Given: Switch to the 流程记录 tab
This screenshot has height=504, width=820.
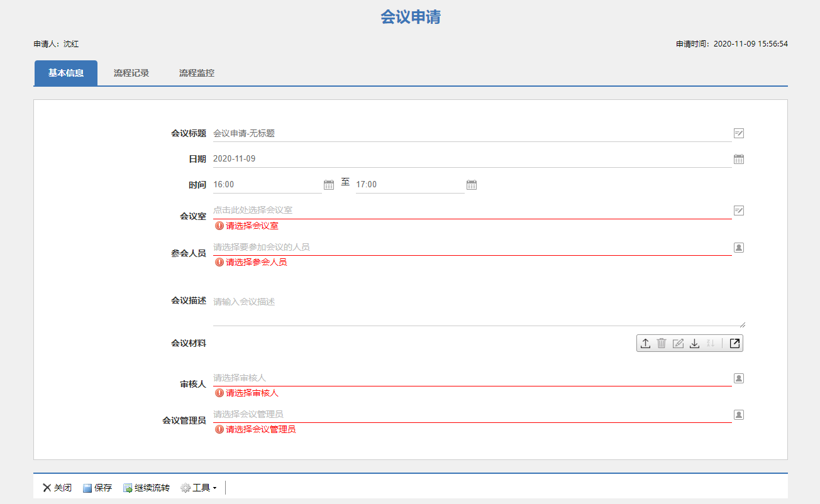Looking at the screenshot, I should [131, 73].
